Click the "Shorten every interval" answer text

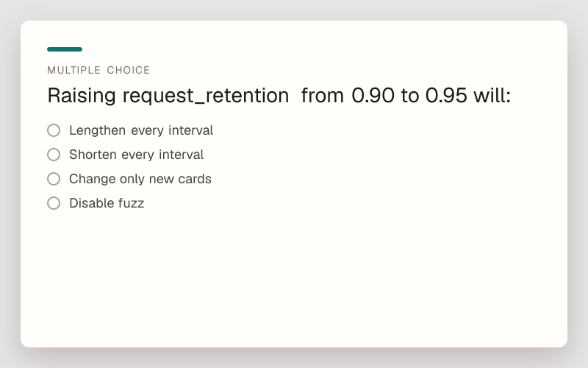pos(136,155)
